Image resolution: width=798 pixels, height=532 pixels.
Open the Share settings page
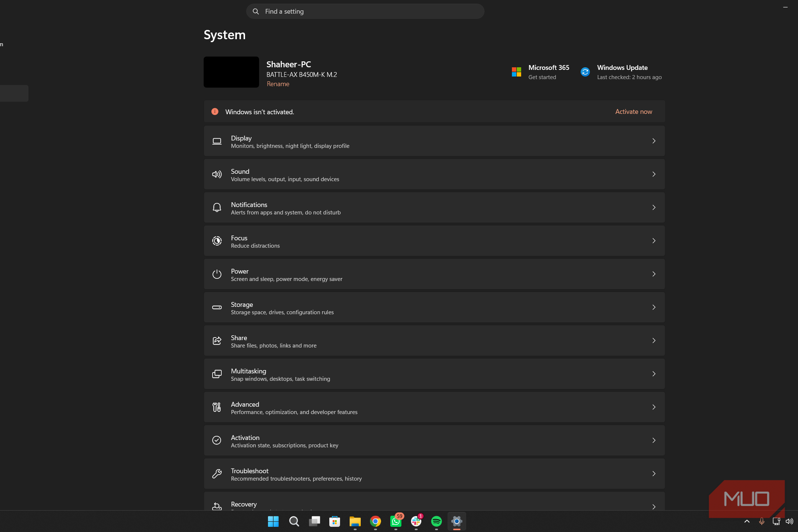click(x=434, y=340)
